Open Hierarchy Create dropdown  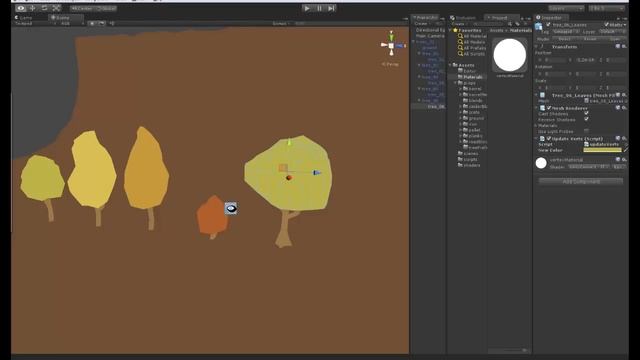pyautogui.click(x=422, y=24)
